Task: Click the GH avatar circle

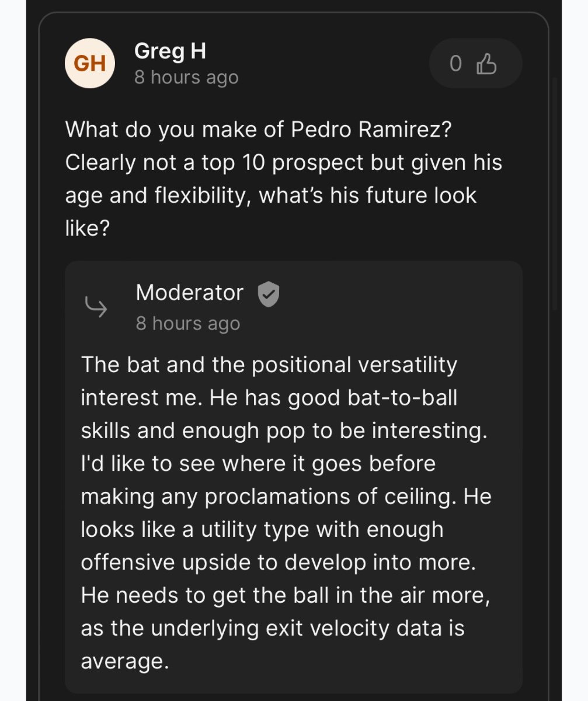Action: point(89,63)
